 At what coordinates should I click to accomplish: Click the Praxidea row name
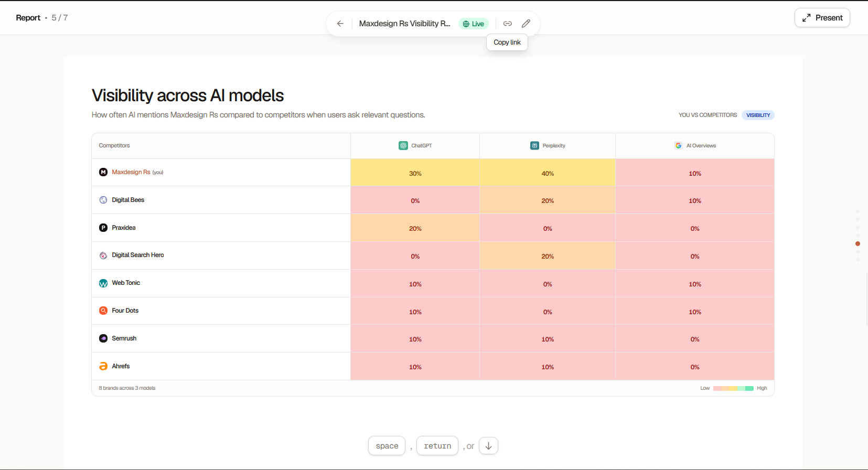(x=124, y=228)
